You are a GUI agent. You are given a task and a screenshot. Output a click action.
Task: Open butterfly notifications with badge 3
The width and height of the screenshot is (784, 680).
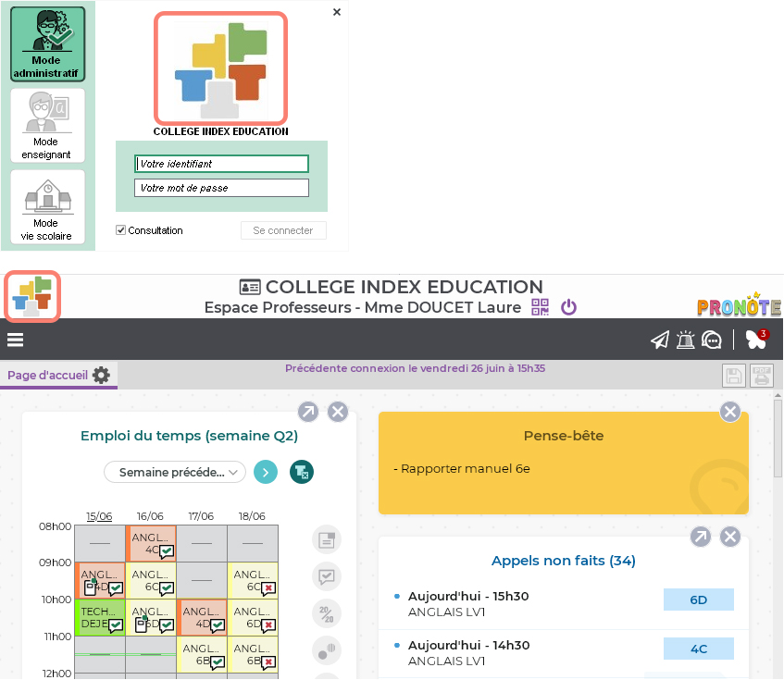coord(756,340)
